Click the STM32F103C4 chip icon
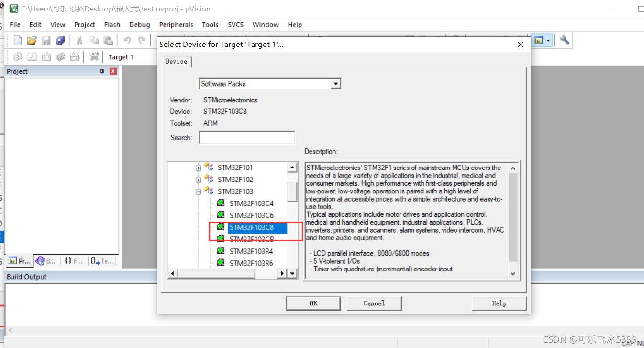Screen dimensions: 644x348 [221, 203]
